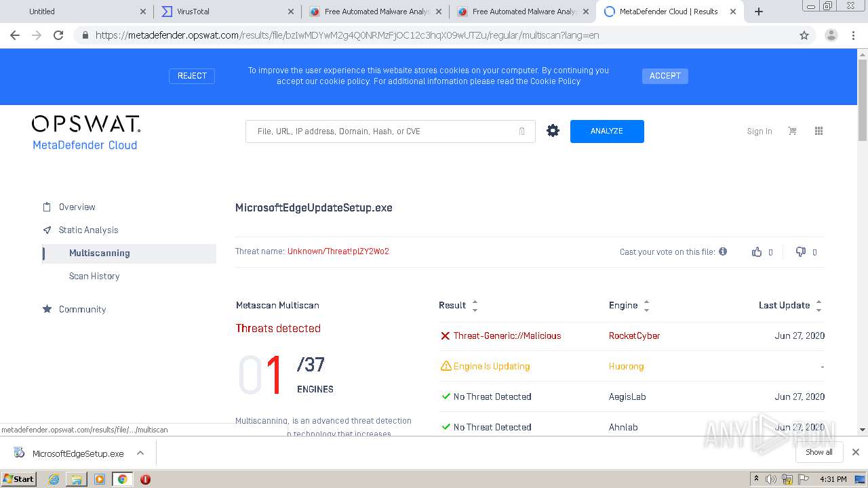Image resolution: width=868 pixels, height=488 pixels.
Task: Open the shopping cart icon
Action: (792, 131)
